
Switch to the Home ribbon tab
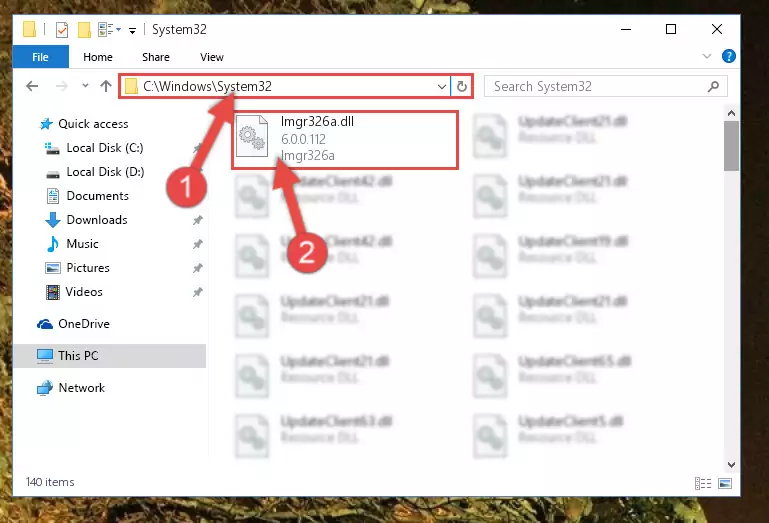tap(98, 57)
